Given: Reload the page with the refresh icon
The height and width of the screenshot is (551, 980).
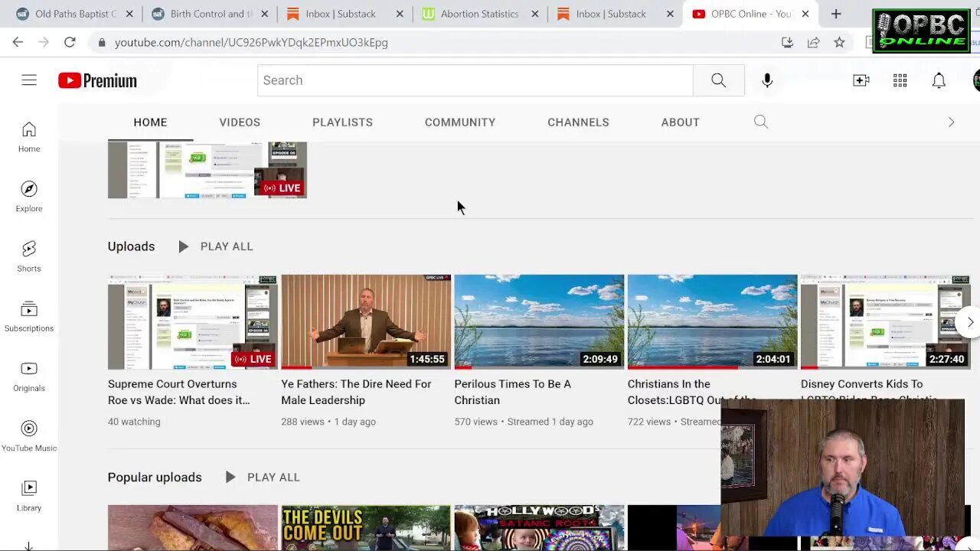Looking at the screenshot, I should (x=70, y=42).
